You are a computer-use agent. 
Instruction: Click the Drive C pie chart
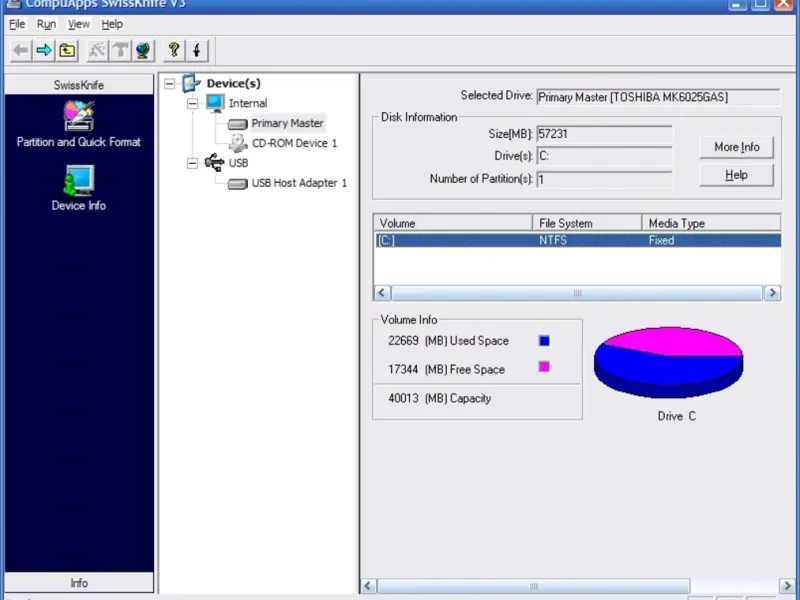[668, 362]
